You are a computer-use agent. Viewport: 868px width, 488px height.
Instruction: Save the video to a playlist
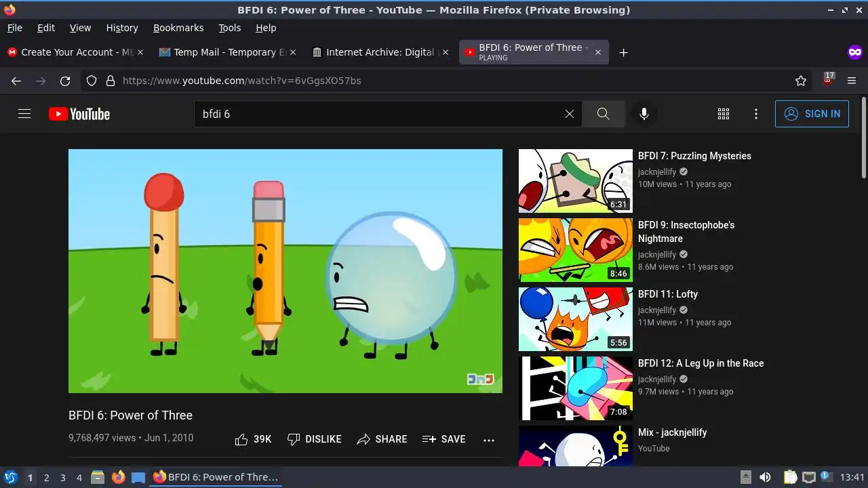[443, 439]
